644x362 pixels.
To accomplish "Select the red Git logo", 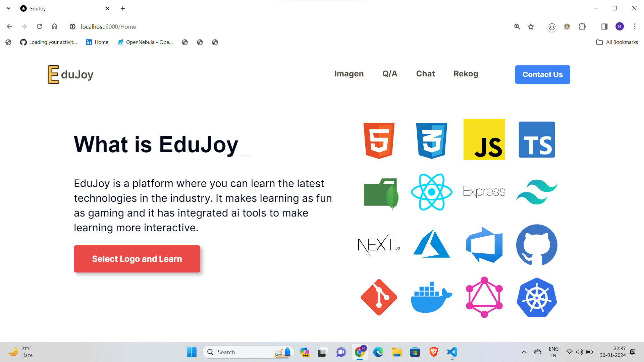I will click(x=379, y=297).
